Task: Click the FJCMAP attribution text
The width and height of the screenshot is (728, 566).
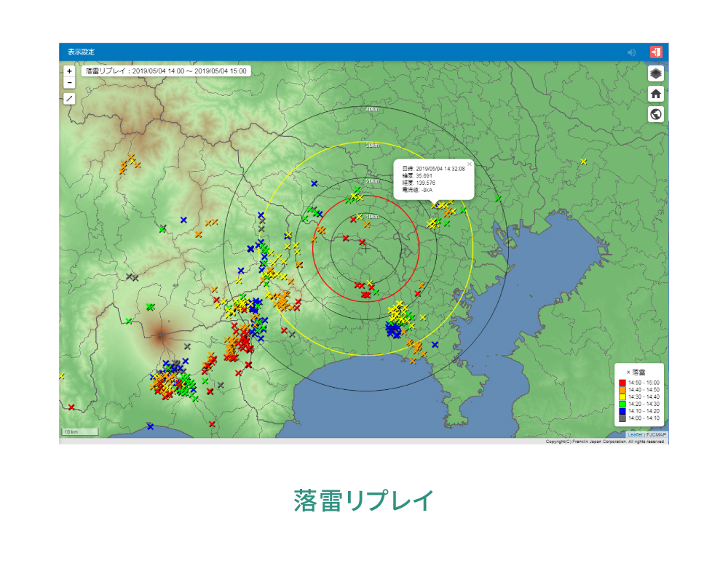Action: 656,434
